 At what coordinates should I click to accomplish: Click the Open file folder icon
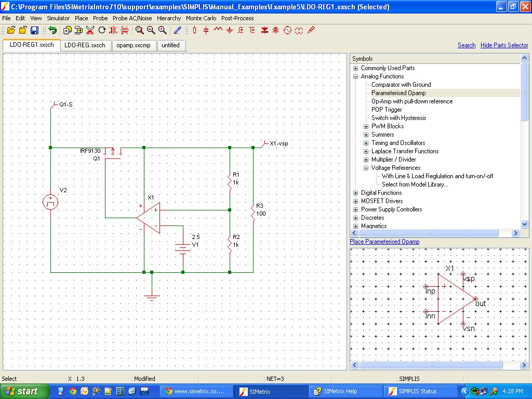tap(11, 31)
